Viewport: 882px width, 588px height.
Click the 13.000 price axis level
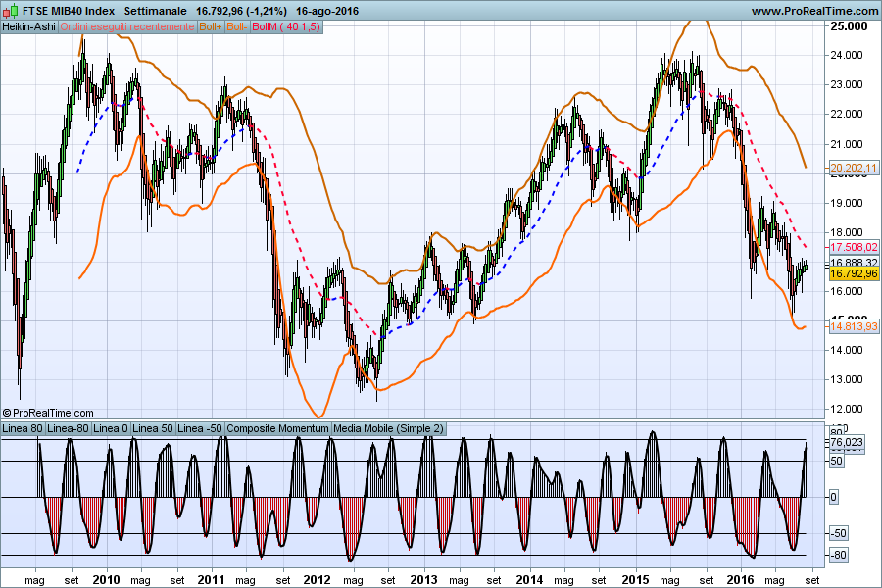(847, 379)
